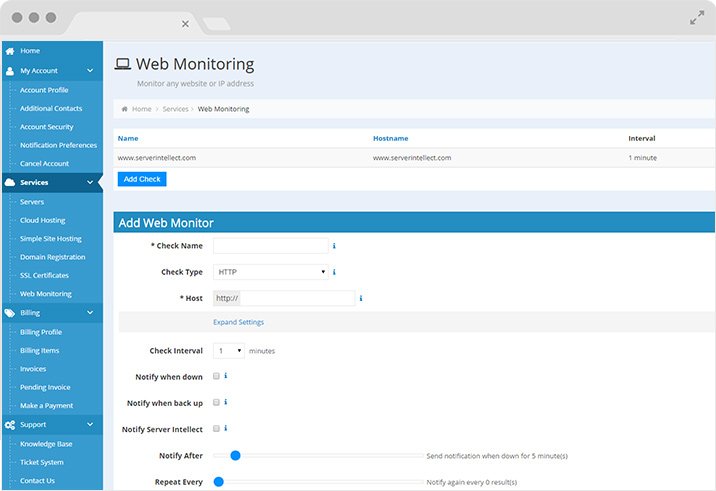
Task: Open Account Profile in sidebar
Action: tap(44, 90)
